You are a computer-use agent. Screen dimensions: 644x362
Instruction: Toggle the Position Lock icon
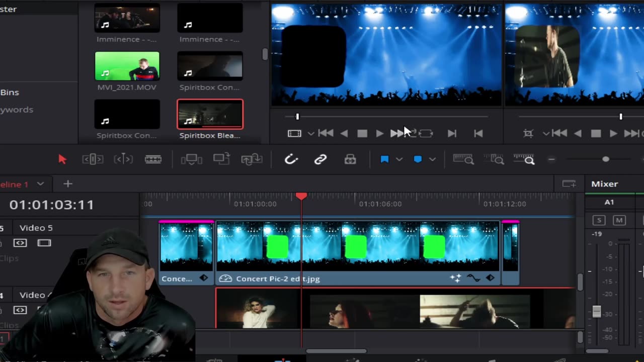350,159
